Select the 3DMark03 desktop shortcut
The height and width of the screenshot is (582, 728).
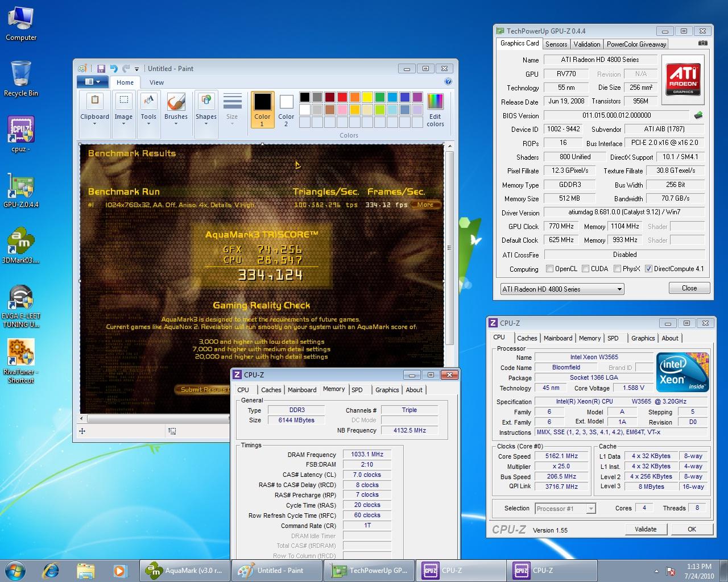tap(21, 246)
